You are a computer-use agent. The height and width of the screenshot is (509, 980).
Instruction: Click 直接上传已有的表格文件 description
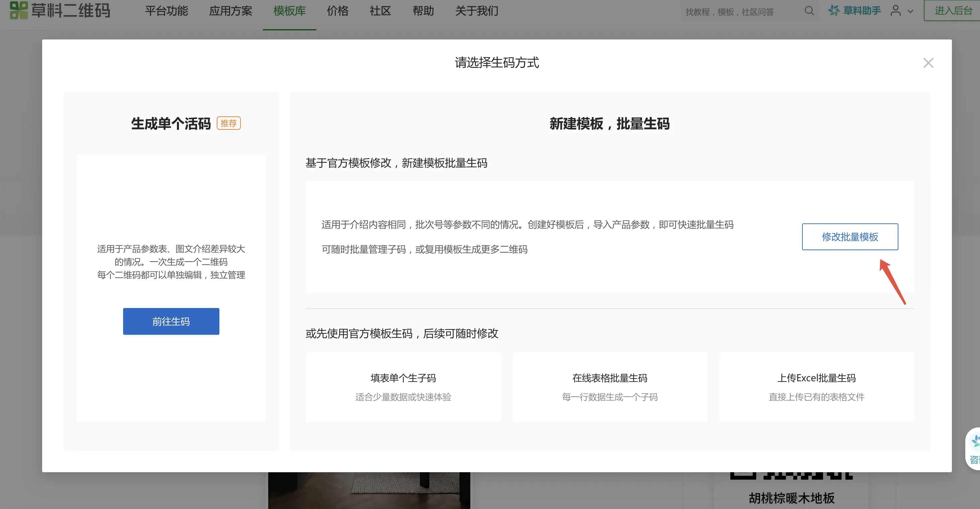816,397
